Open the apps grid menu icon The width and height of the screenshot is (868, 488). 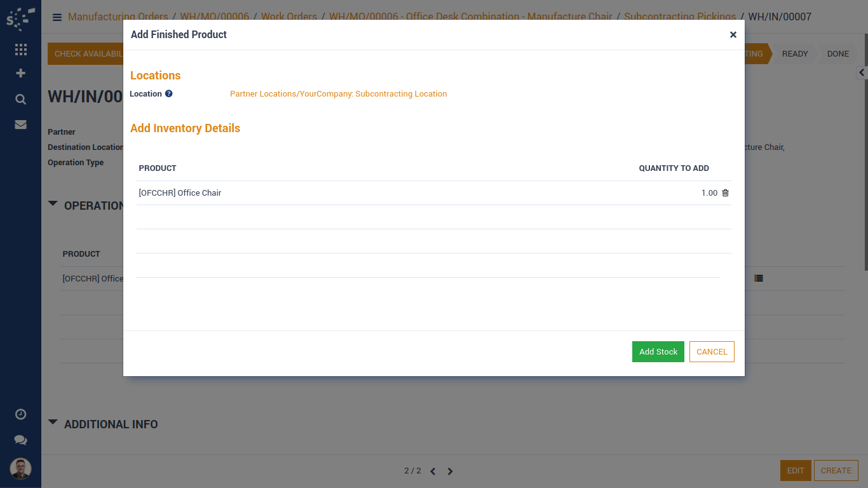20,50
